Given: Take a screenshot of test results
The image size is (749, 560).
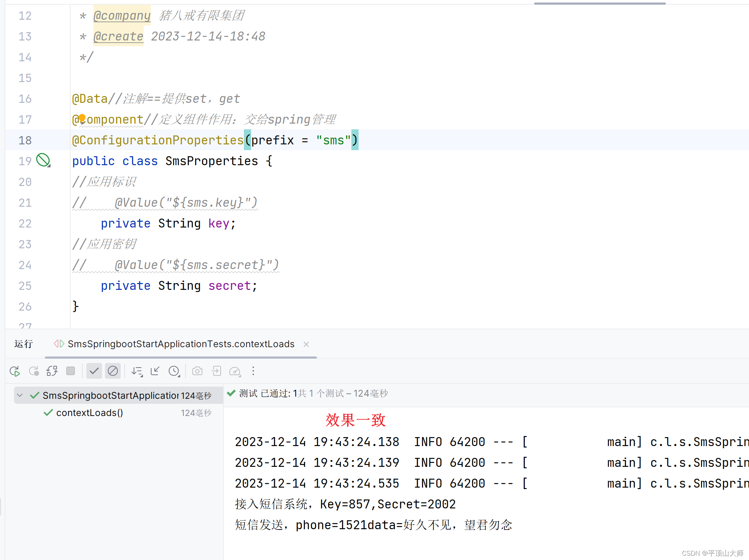Looking at the screenshot, I should pyautogui.click(x=197, y=371).
